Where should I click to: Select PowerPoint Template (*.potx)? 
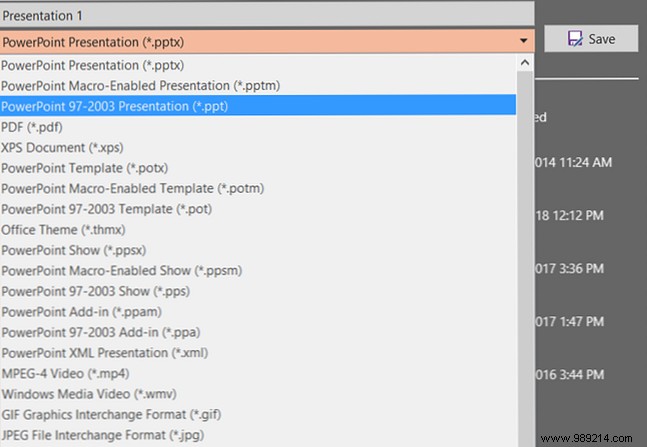[x=258, y=168]
